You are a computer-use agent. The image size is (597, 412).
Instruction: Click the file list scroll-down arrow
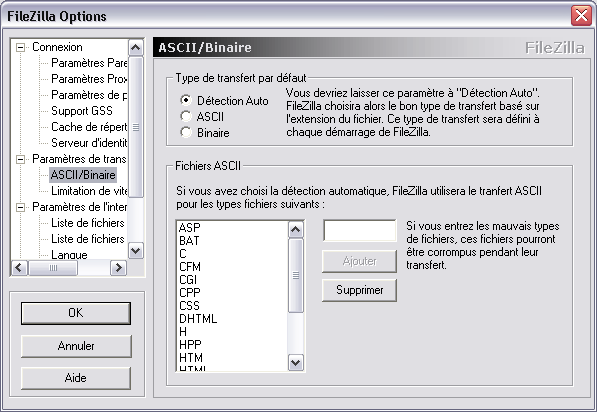(x=296, y=362)
